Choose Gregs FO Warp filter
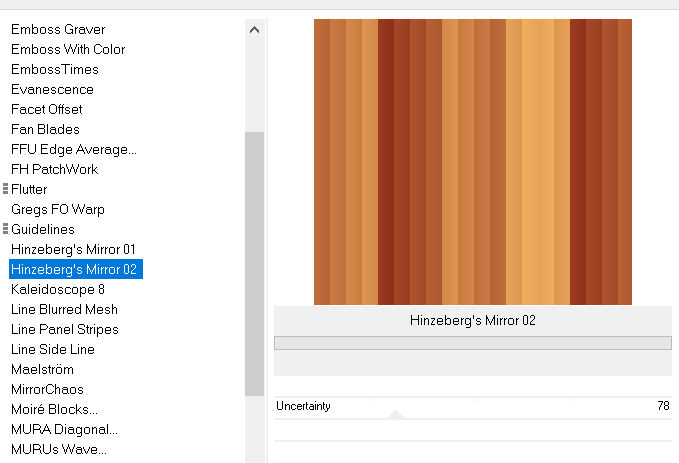This screenshot has width=679, height=463. point(58,209)
